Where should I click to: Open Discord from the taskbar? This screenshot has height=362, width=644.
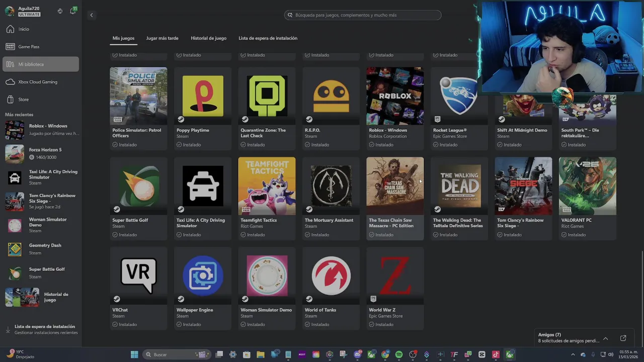[357, 354]
